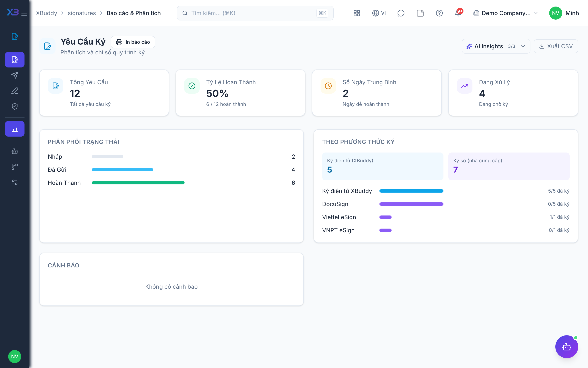
Task: Open the paper plane send icon
Action: click(14, 75)
